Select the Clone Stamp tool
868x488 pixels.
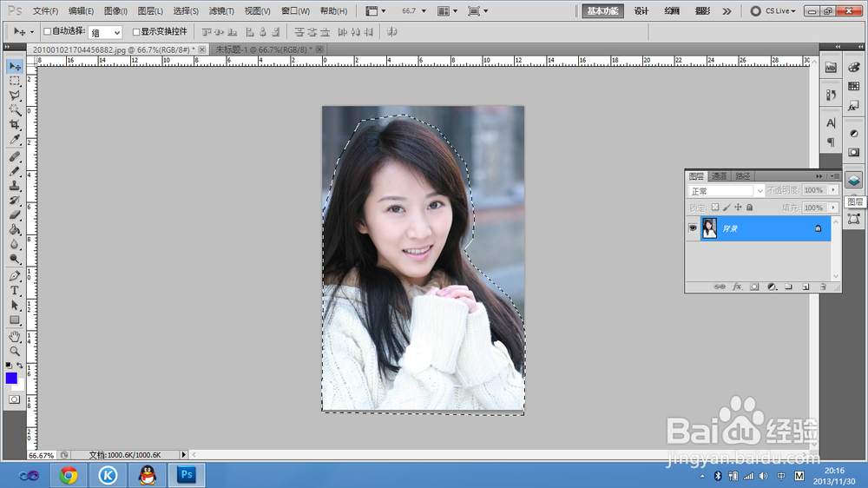(x=15, y=186)
